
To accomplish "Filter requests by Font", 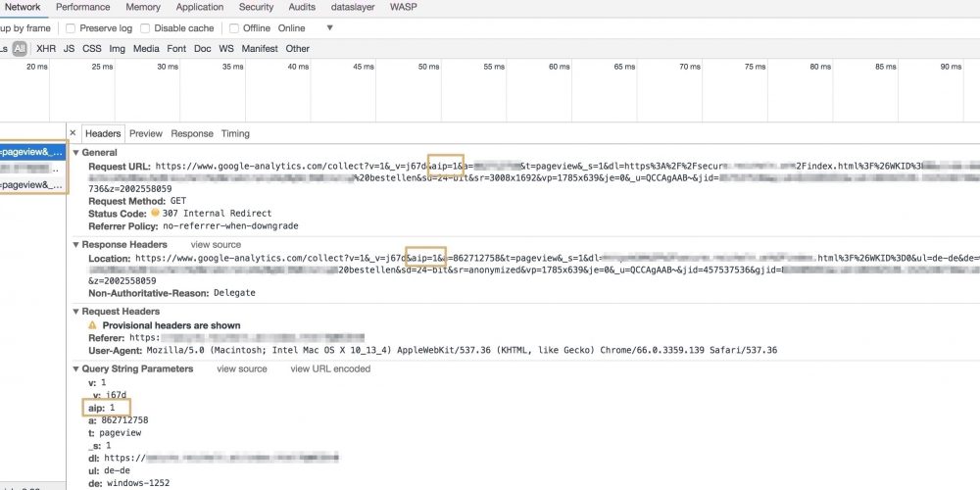I will [176, 49].
